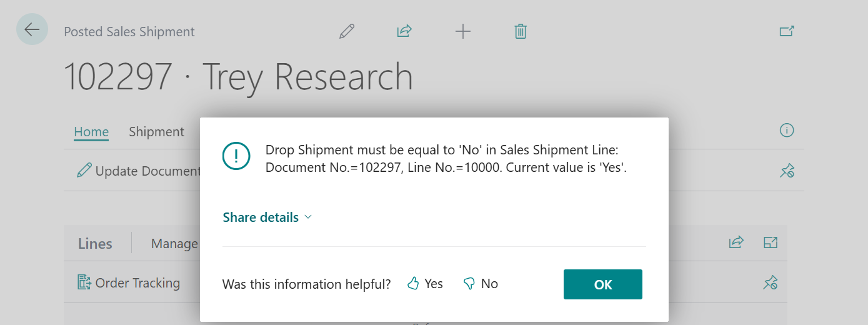Click the Posted Sales Shipment caption
Image resolution: width=868 pixels, height=325 pixels.
click(129, 32)
